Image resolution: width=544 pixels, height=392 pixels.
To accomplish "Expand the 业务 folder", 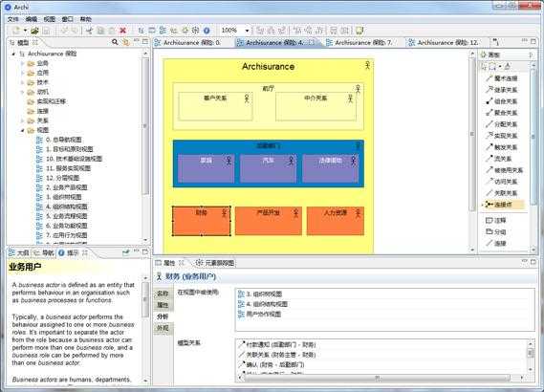I will (x=22, y=63).
